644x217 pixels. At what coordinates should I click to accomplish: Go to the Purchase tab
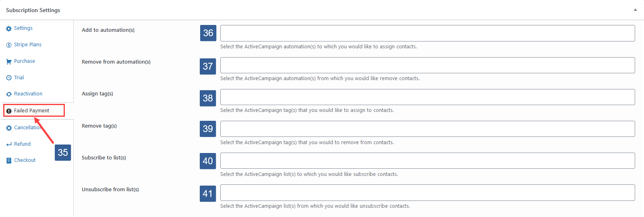[25, 61]
